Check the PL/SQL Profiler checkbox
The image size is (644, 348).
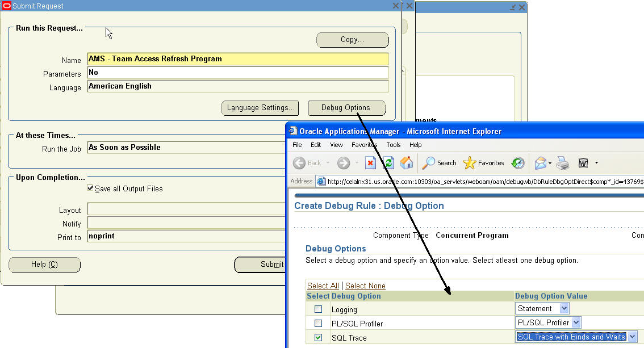point(318,324)
